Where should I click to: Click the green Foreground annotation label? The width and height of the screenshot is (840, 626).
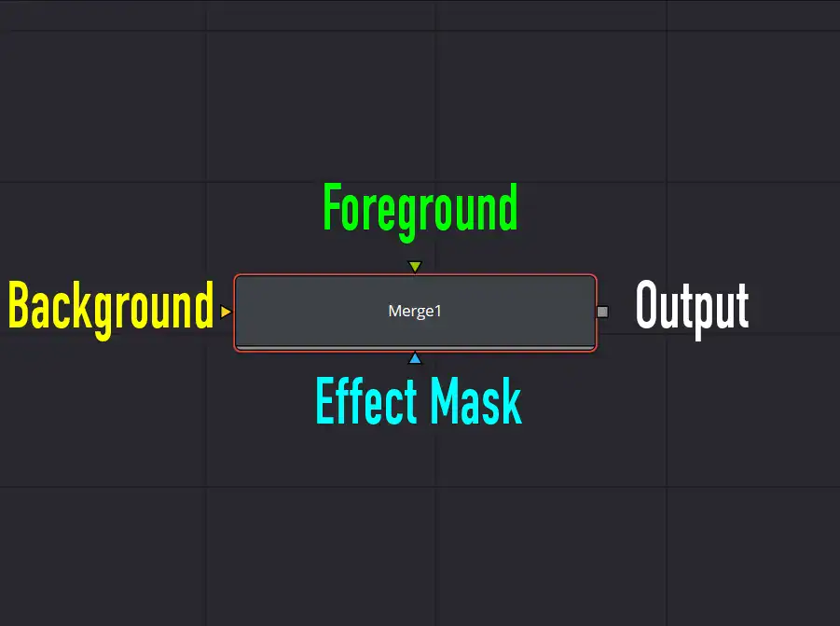coord(420,211)
